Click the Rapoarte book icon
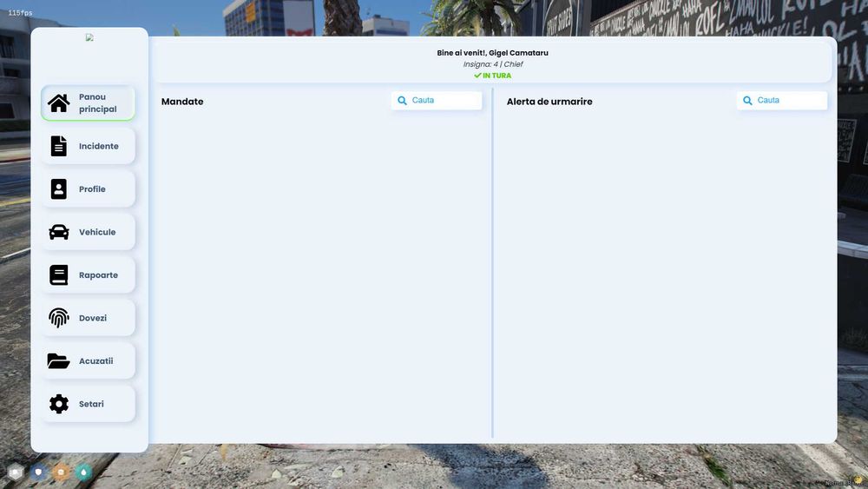 59,274
